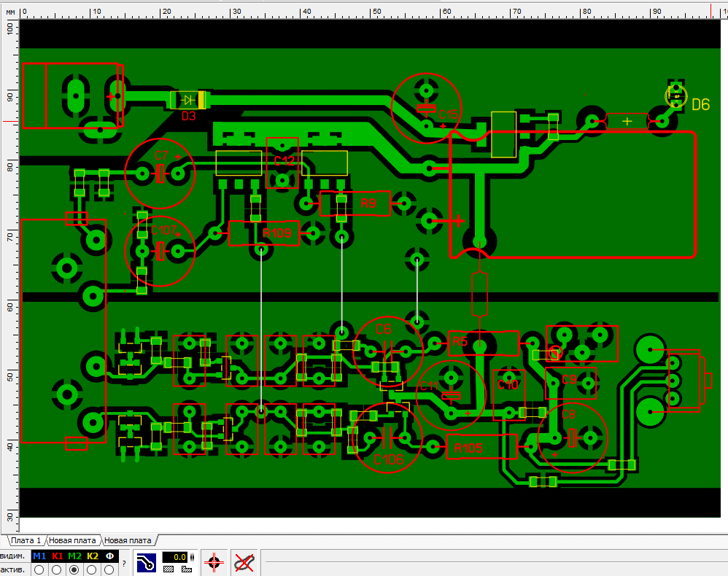Screen dimensions: 728x576
Task: Set K2 as the active layer
Action: pos(92,569)
